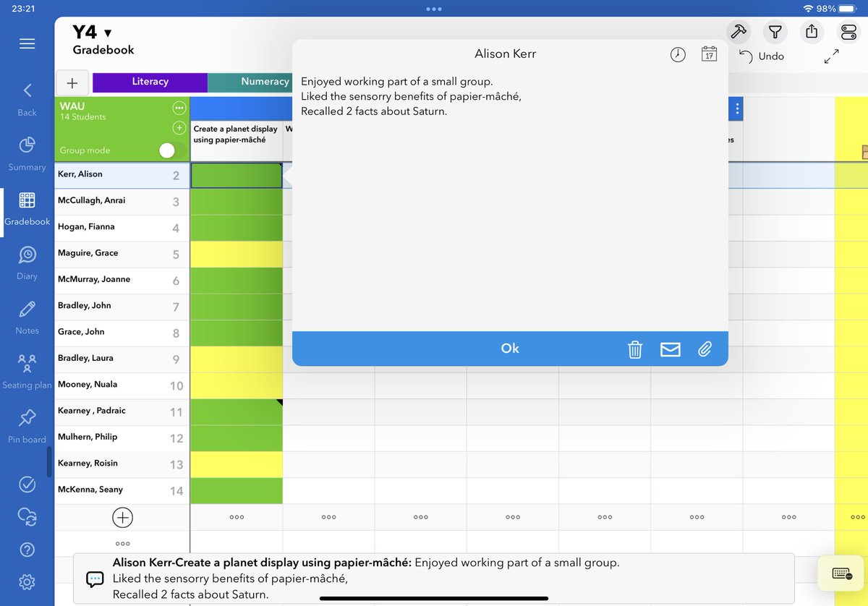Go back using the Back arrow

pos(27,99)
